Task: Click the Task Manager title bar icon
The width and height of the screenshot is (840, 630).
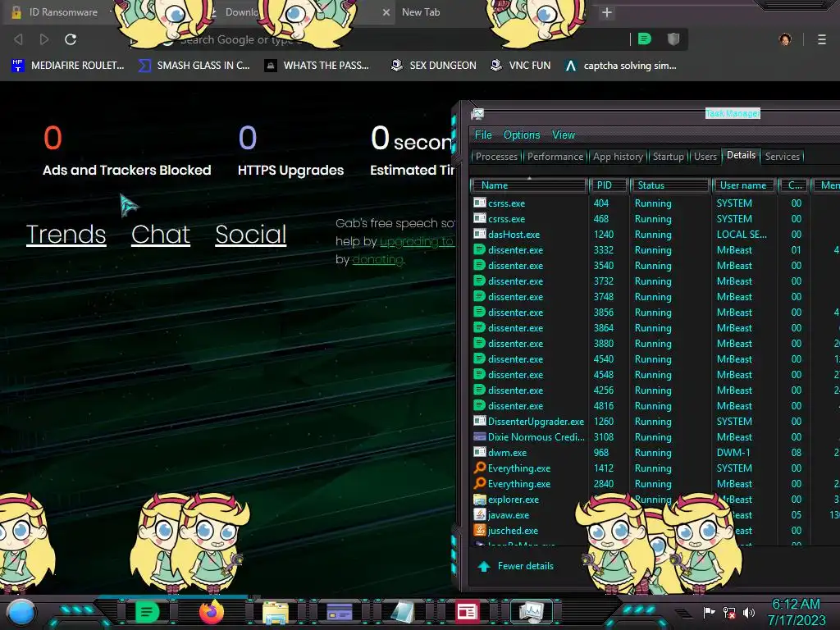Action: pos(477,113)
